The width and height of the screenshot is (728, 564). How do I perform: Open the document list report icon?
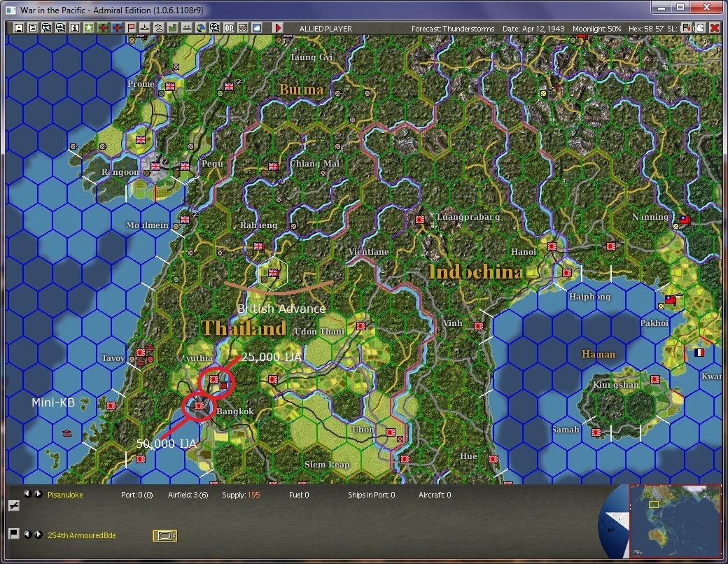(x=32, y=28)
